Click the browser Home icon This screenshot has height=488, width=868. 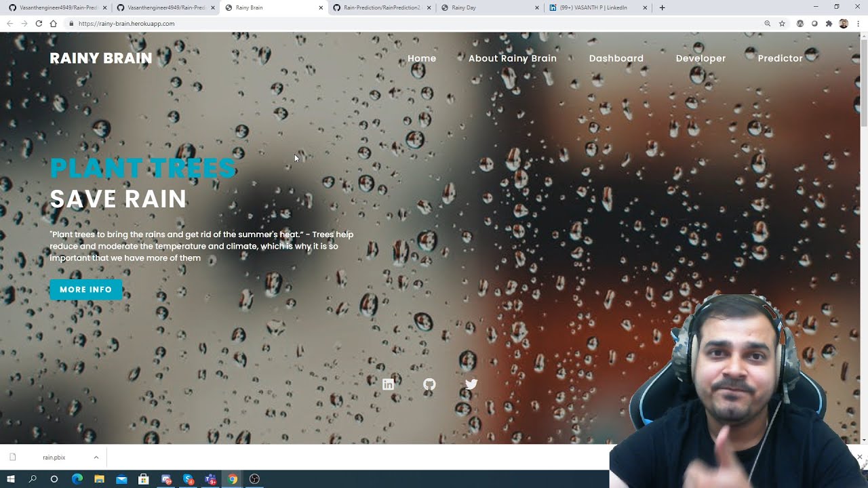[x=53, y=23]
